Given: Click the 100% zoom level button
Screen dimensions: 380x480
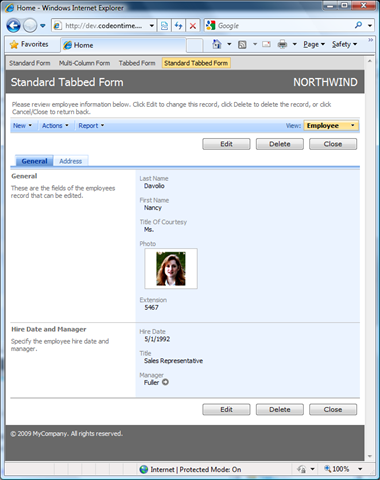Looking at the screenshot, I should (x=337, y=469).
